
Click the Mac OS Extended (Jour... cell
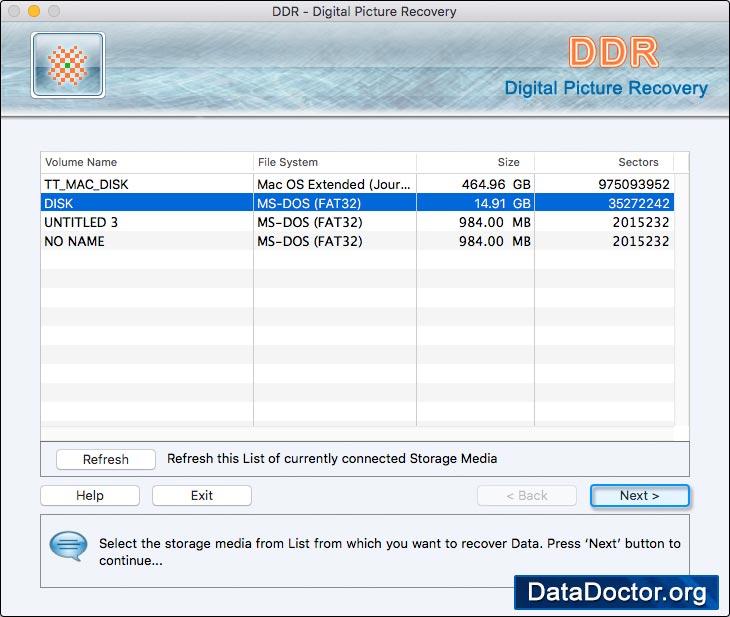coord(334,184)
